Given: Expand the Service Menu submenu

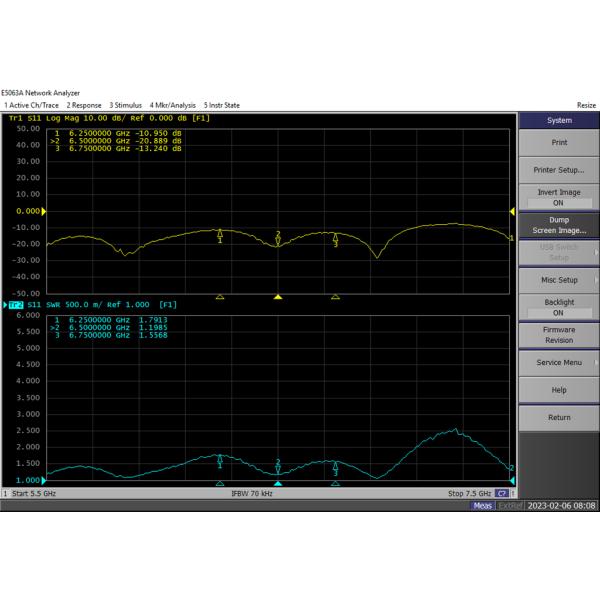Looking at the screenshot, I should point(558,362).
